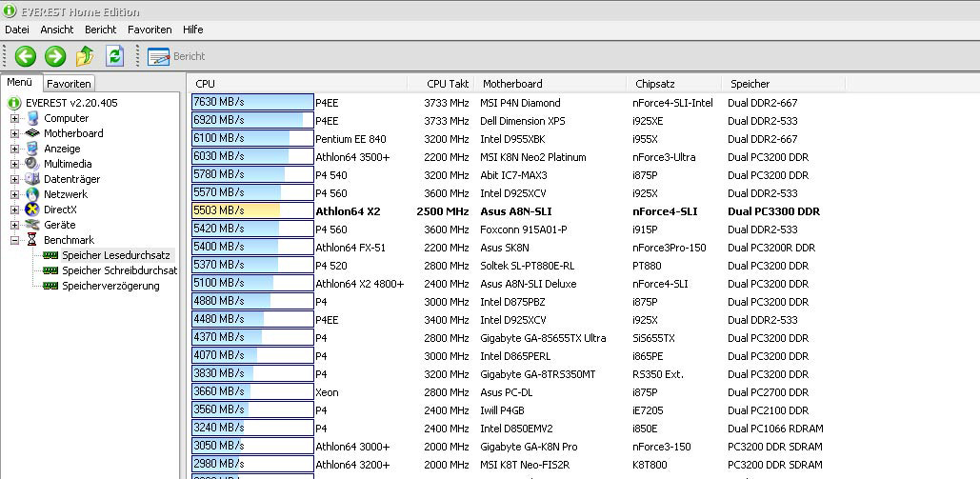Click memory chip icon next to Speicher Lesedurchsatz

50,255
